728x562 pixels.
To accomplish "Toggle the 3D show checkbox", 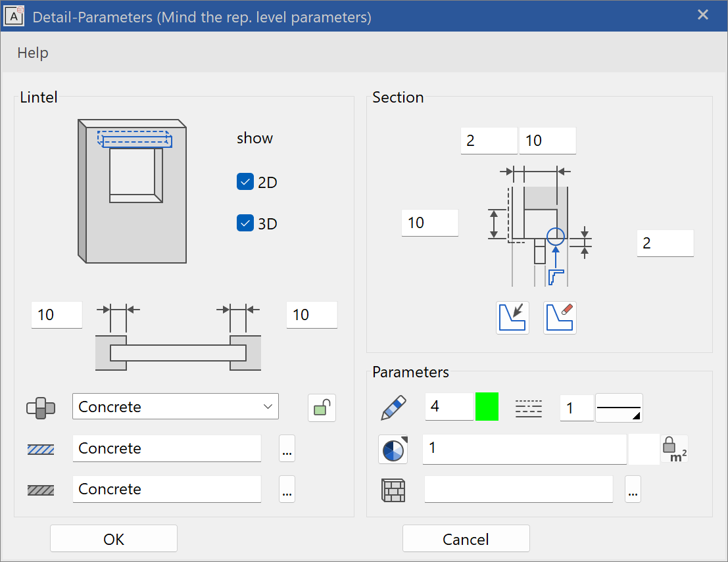I will 245,223.
